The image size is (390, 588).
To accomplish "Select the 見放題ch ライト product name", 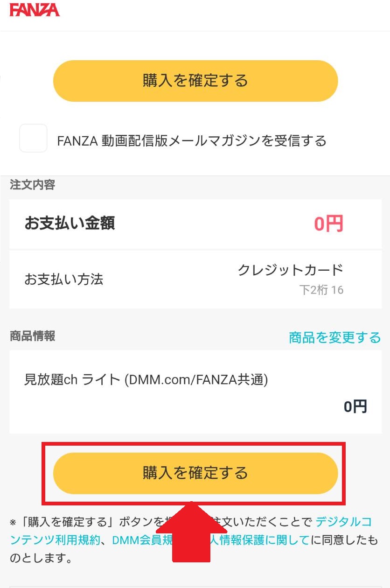I will [146, 380].
